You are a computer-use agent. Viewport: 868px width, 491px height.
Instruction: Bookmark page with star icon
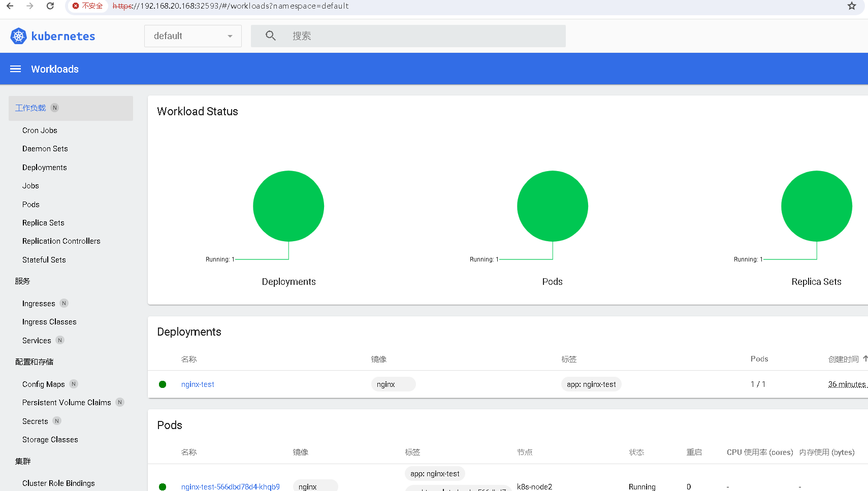(852, 6)
